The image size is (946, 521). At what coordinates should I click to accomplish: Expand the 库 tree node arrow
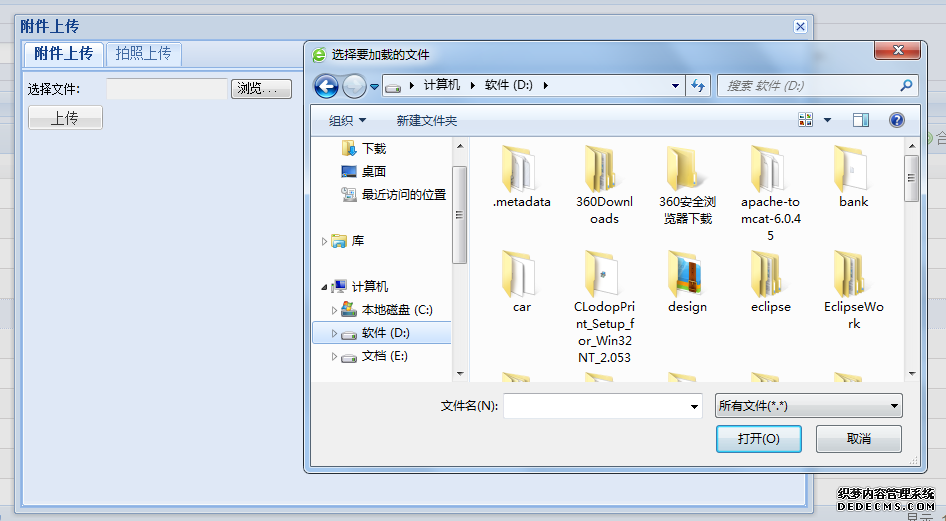coord(324,241)
